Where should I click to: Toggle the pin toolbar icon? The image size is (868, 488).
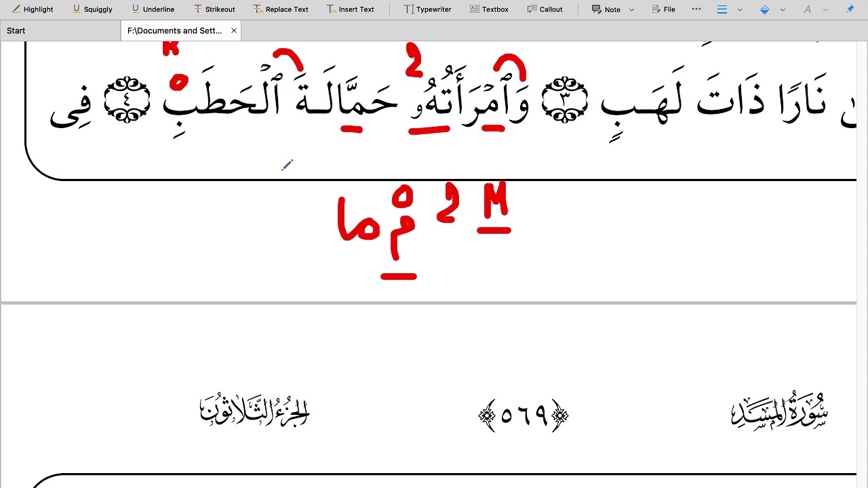coord(850,9)
